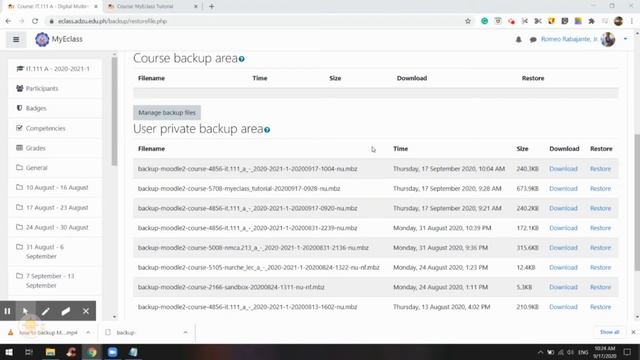The width and height of the screenshot is (640, 360).
Task: Restore the myeclass_tutorial backup file
Action: coord(600,189)
